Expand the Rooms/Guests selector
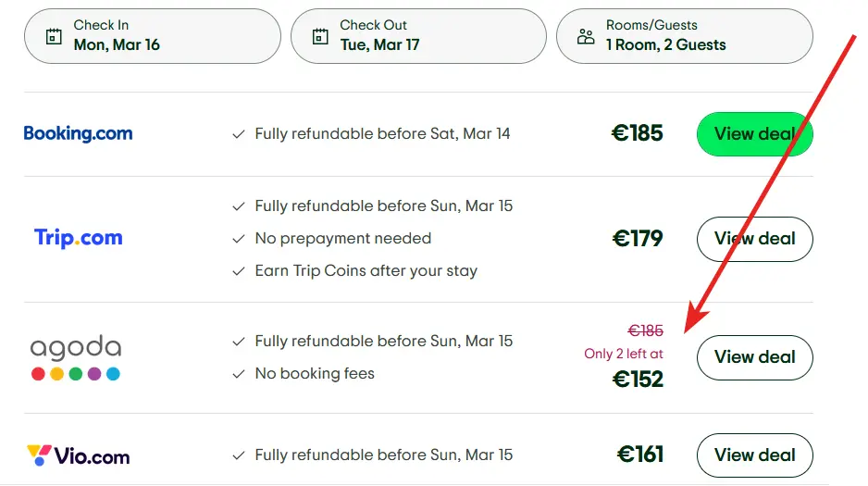This screenshot has height=486, width=868. point(685,36)
